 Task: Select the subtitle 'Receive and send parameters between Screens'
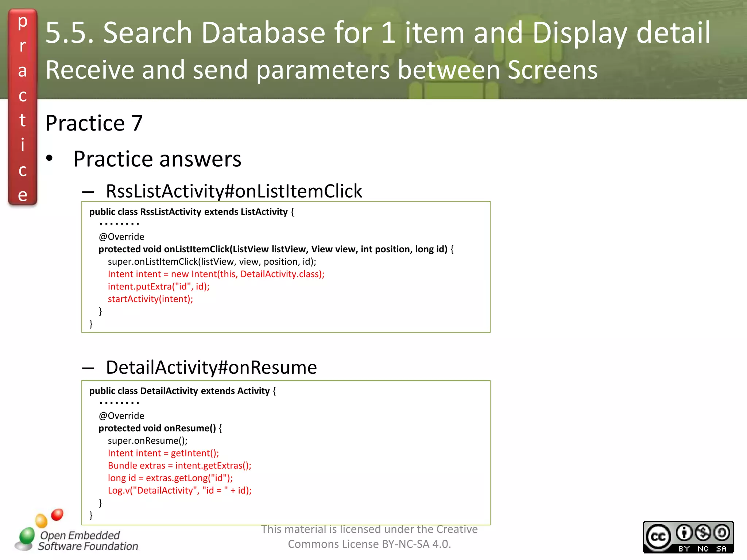click(321, 69)
